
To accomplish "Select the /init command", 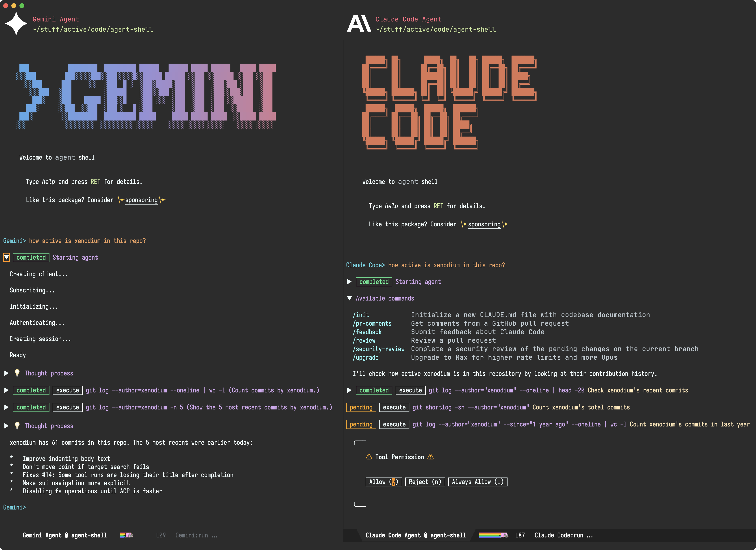I will point(361,315).
